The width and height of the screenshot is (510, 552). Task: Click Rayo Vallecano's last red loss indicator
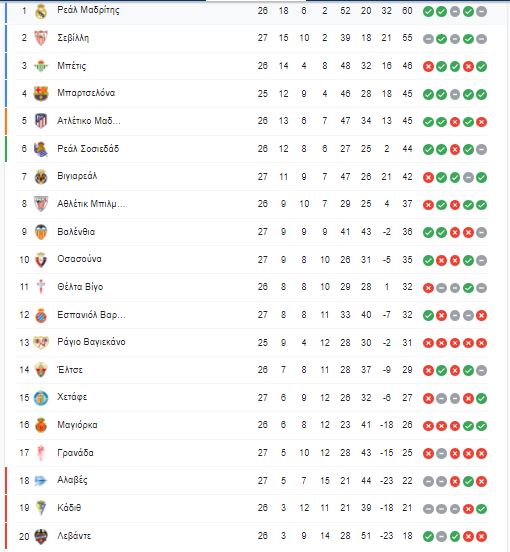click(481, 343)
